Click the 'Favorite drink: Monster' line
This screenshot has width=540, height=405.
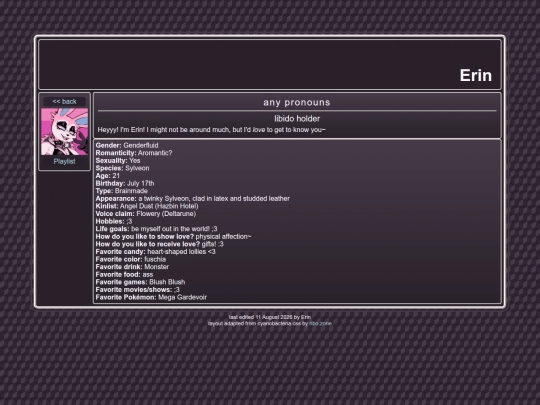(132, 267)
